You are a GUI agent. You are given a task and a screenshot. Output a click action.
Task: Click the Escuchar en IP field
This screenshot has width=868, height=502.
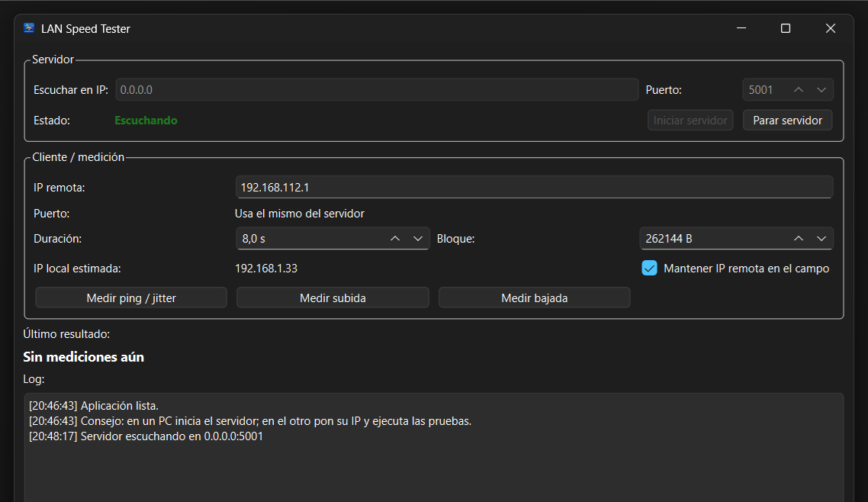click(x=377, y=90)
